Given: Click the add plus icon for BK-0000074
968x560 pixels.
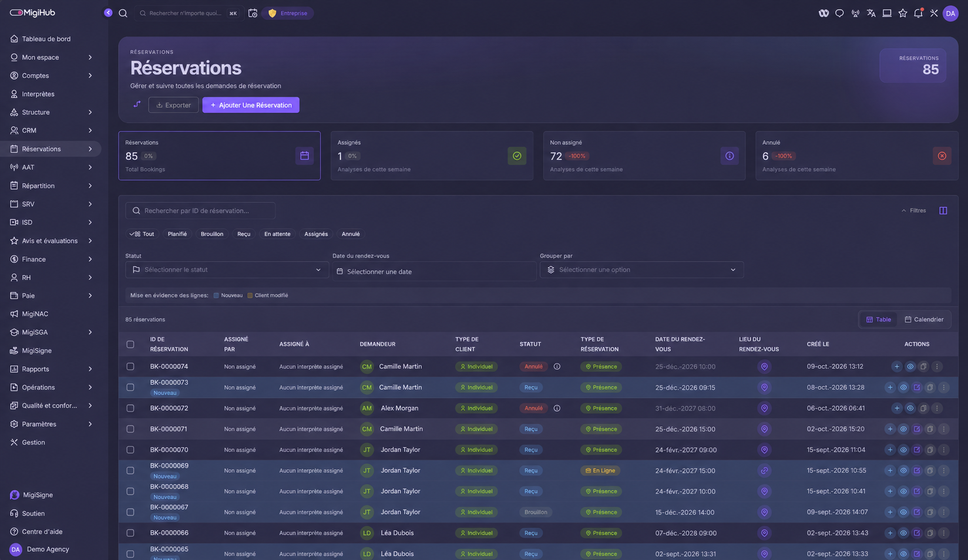Looking at the screenshot, I should 896,366.
